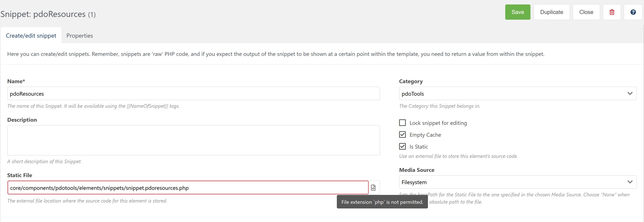The image size is (644, 222).
Task: Toggle the Is Static checkbox
Action: (x=402, y=146)
